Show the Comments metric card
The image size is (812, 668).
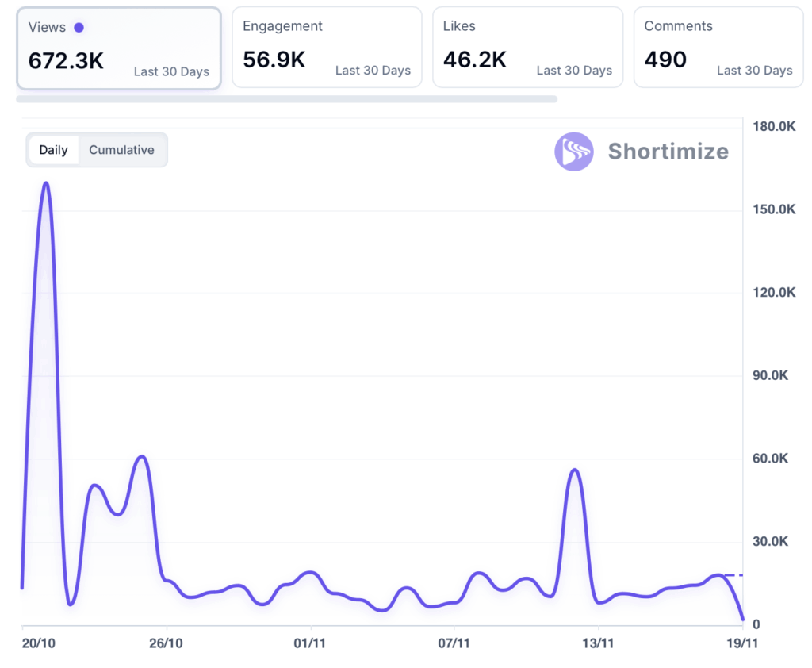point(718,48)
